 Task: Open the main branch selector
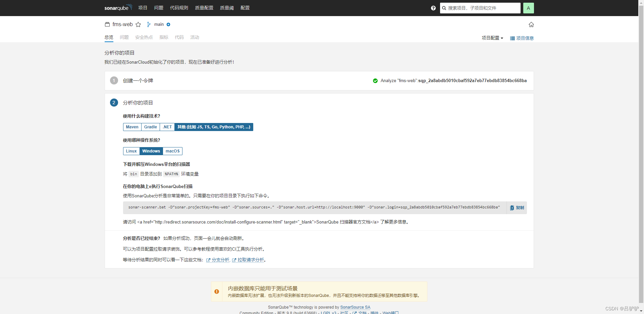[x=159, y=24]
